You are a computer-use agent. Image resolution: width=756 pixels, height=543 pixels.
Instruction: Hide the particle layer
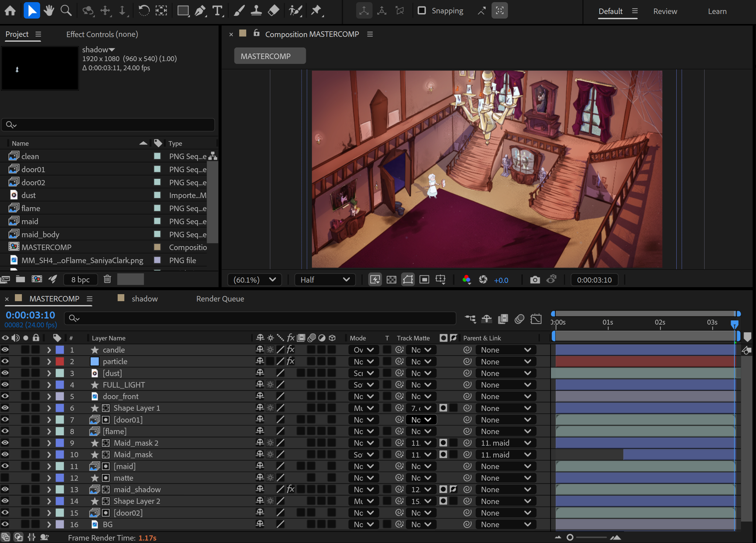(x=5, y=361)
